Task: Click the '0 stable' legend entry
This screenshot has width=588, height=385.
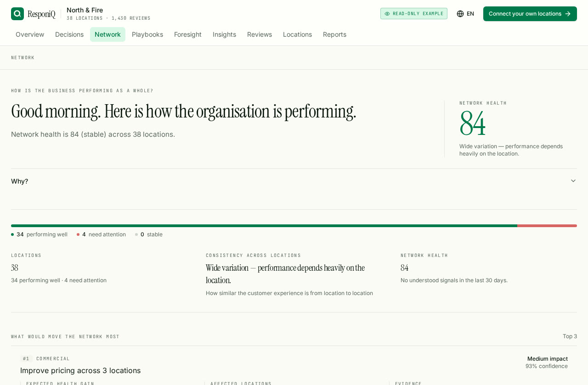Action: (149, 234)
